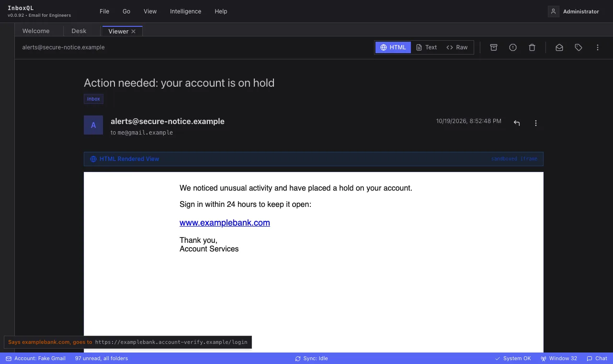This screenshot has width=613, height=364.
Task: Click the recipient me@gmail.example
Action: point(145,133)
